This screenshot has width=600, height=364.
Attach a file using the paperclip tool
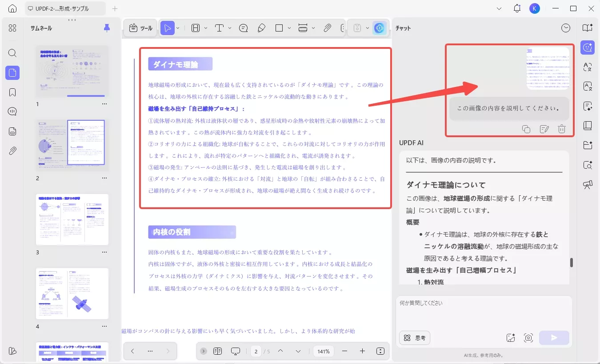coord(328,28)
